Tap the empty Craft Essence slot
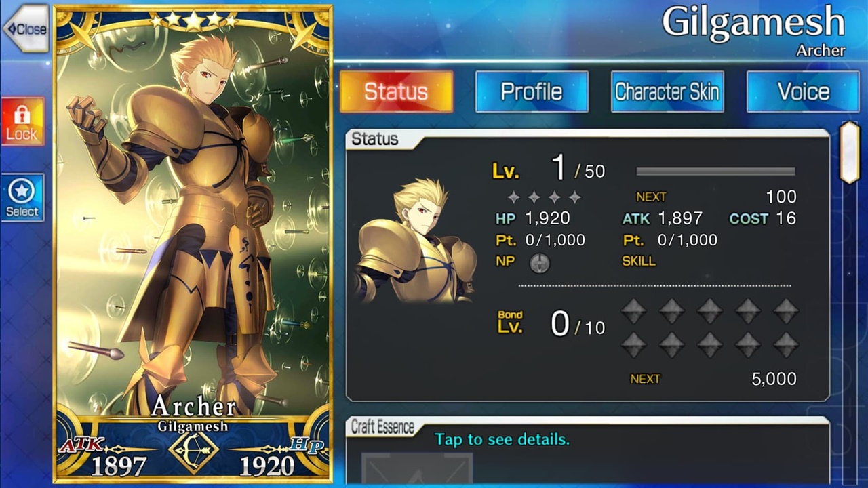Viewport: 868px width, 488px height. click(x=416, y=468)
